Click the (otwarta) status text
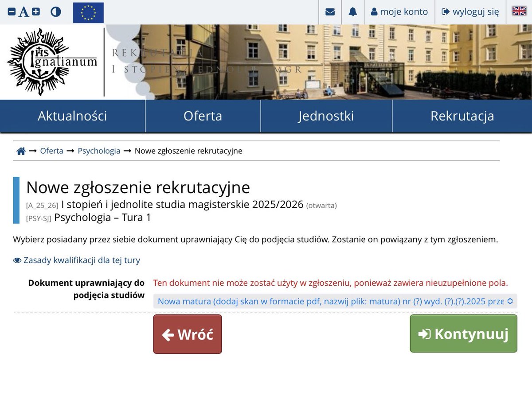The width and height of the screenshot is (532, 404). coord(321,206)
